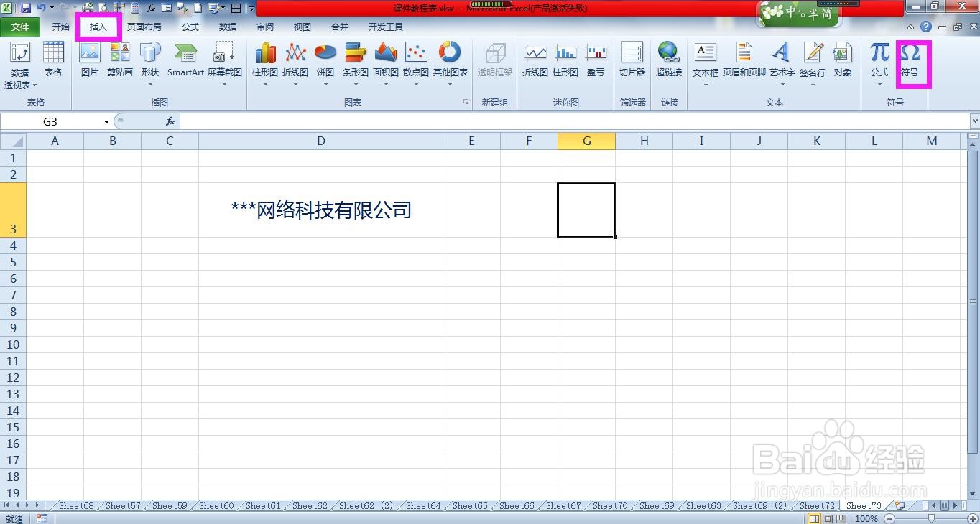Image resolution: width=980 pixels, height=524 pixels.
Task: Switch to the 页面布局 ribbon tab
Action: 144,27
